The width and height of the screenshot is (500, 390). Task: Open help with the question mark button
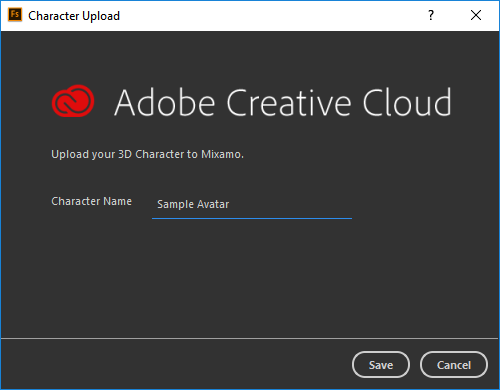coord(431,15)
